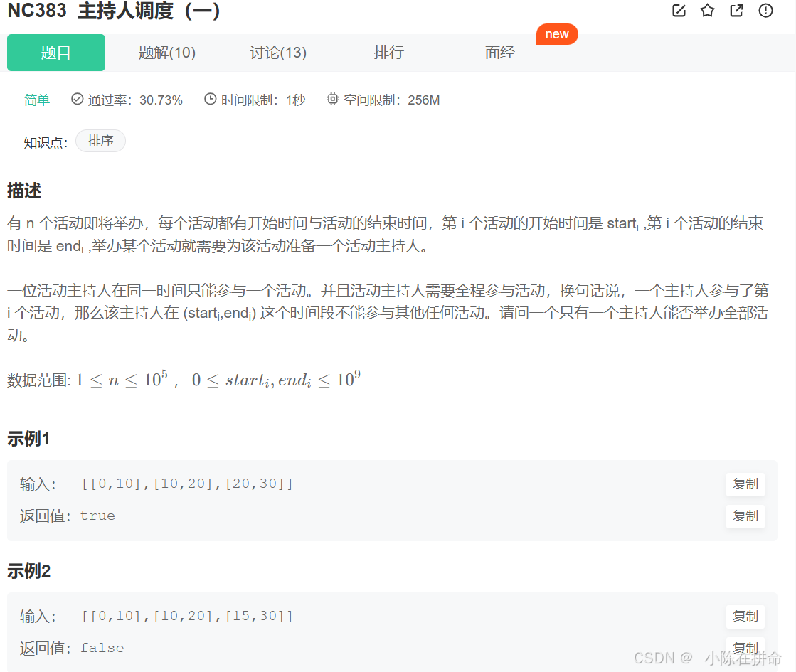Click the 示例1 heading

pyautogui.click(x=28, y=439)
